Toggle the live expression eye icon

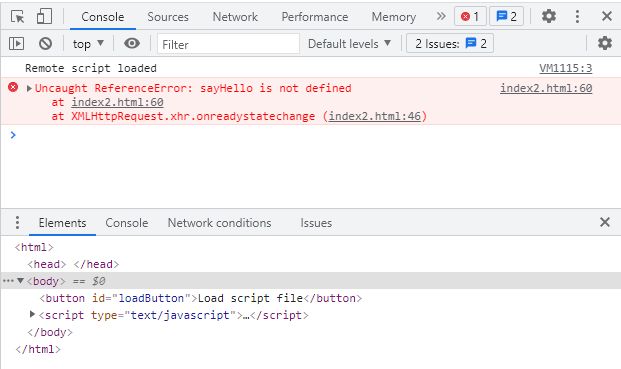(132, 43)
